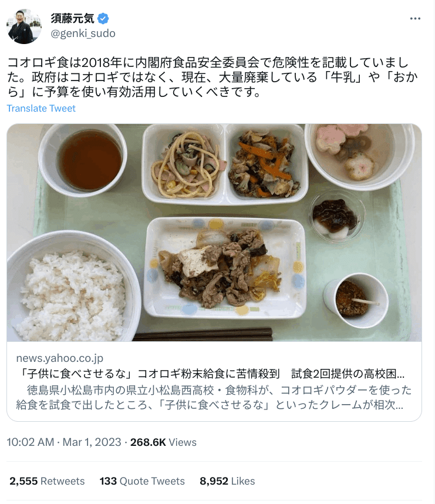Open the three-dot more options menu

pyautogui.click(x=415, y=19)
